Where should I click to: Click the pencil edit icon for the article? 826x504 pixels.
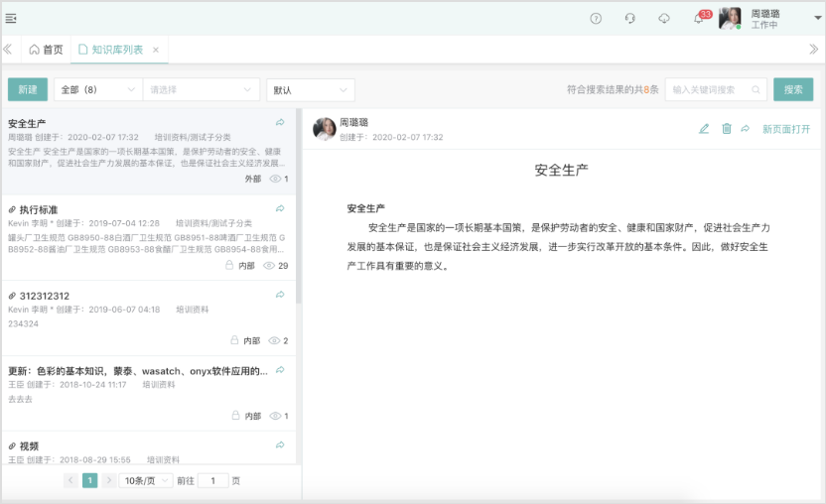[x=704, y=129]
